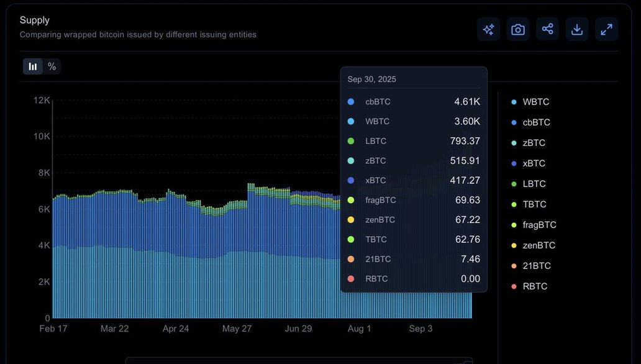The height and width of the screenshot is (364, 641).
Task: Click the Supply chart title
Action: tap(35, 20)
